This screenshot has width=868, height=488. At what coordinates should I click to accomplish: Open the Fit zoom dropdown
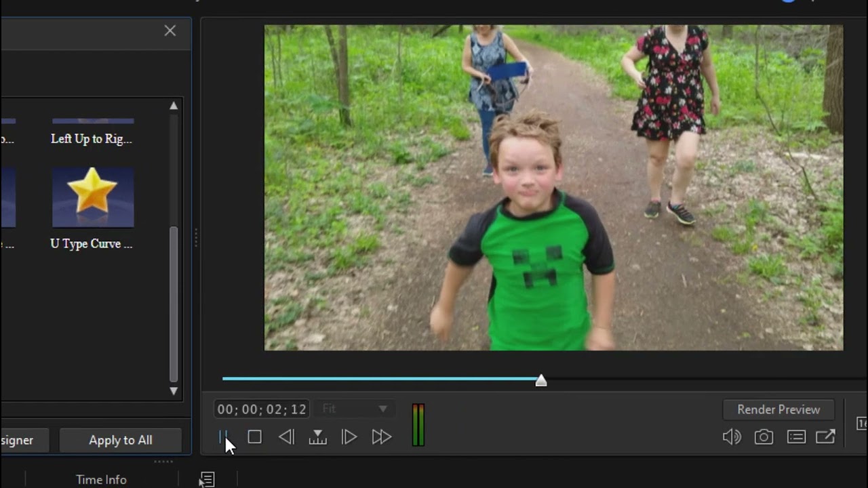pos(355,409)
